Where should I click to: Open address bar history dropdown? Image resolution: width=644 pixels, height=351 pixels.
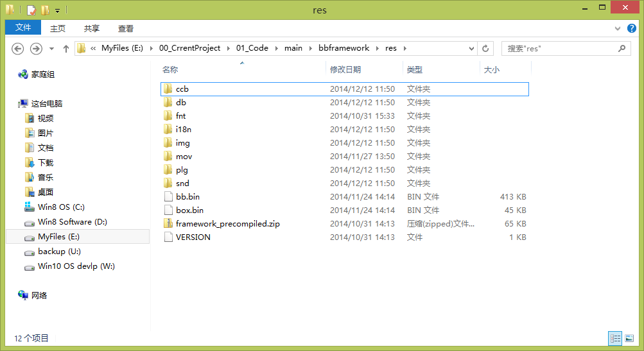point(471,48)
